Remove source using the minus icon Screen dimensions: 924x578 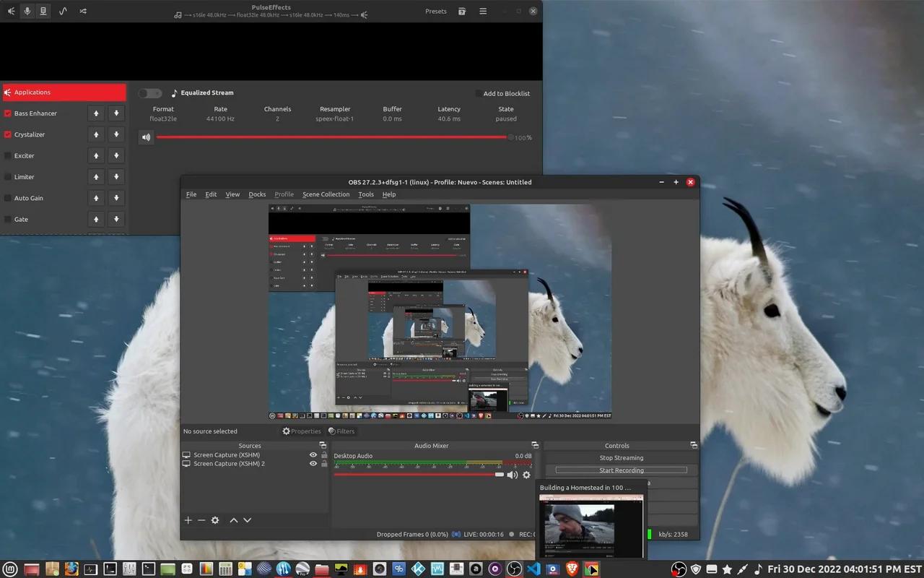coord(201,520)
